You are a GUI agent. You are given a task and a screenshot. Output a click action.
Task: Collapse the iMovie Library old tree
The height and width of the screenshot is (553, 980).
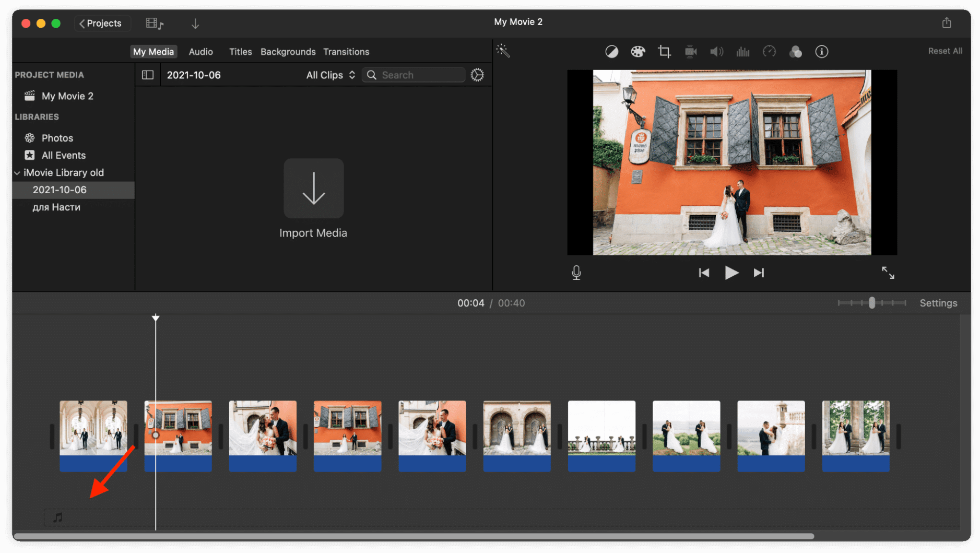[x=17, y=173]
